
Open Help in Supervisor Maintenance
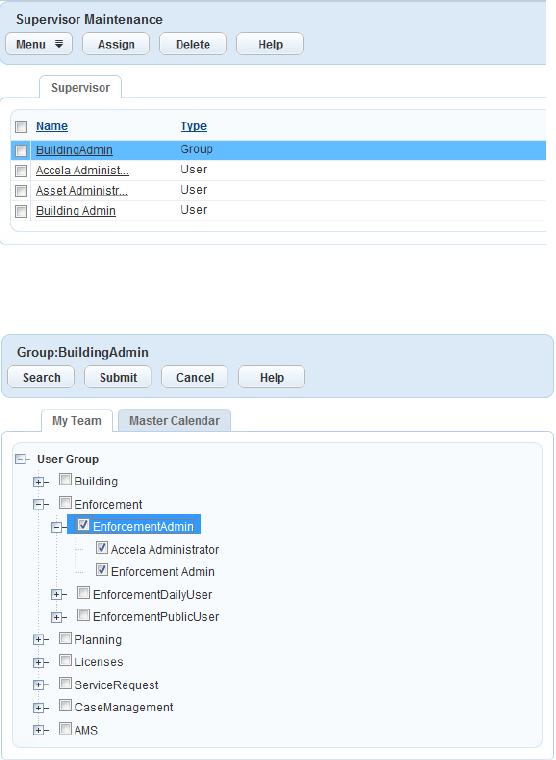(270, 44)
